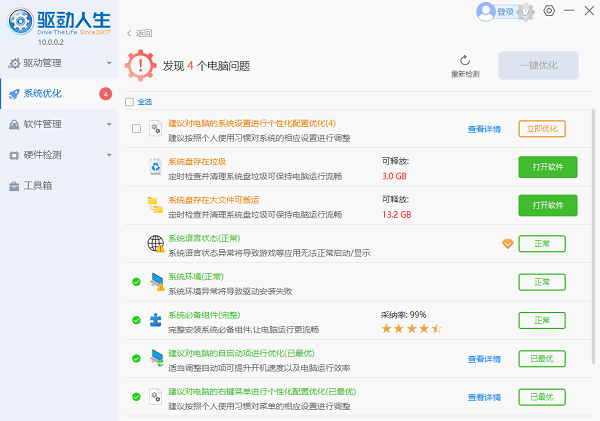The height and width of the screenshot is (421, 600).
Task: Click the VIP badge icon beside 登录
Action: 525,12
